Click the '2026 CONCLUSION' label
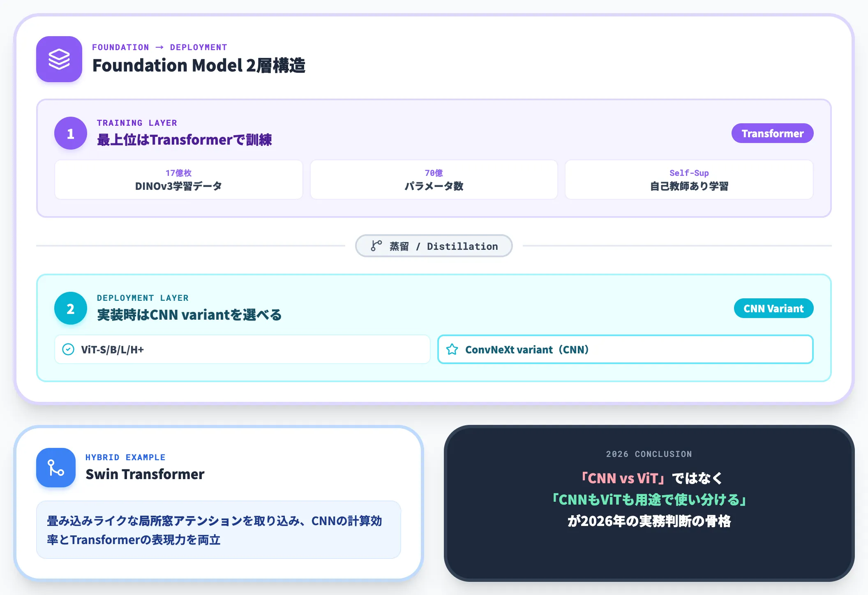 [649, 454]
